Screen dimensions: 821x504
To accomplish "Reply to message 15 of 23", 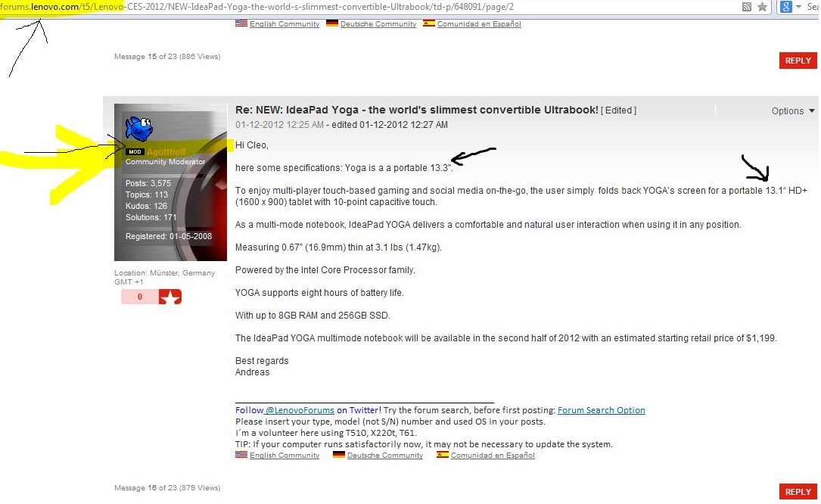I will (x=798, y=61).
